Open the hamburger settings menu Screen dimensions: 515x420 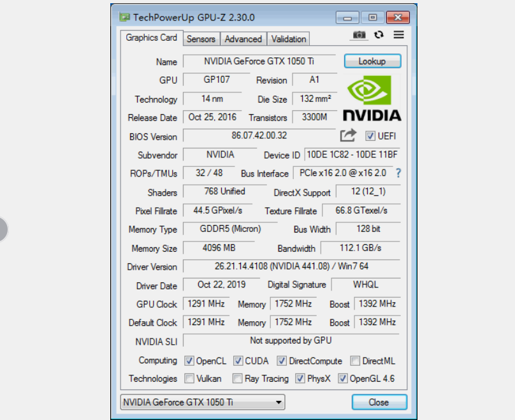coord(399,34)
